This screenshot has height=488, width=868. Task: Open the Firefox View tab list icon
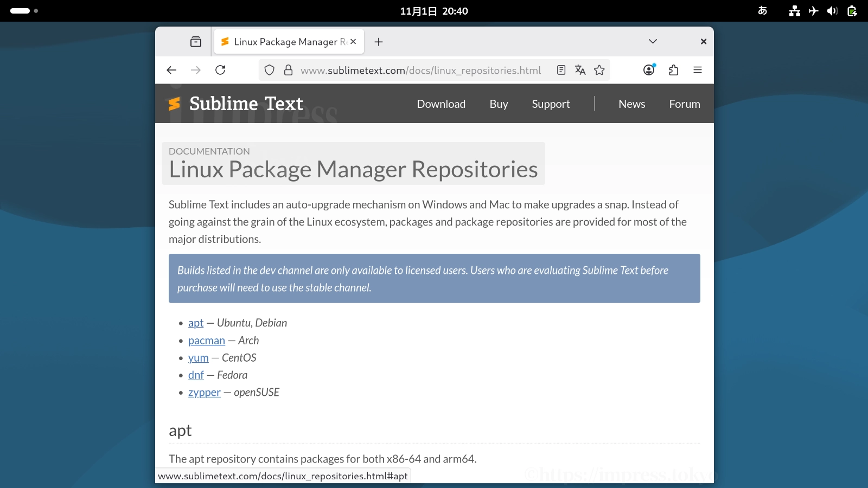pyautogui.click(x=196, y=42)
